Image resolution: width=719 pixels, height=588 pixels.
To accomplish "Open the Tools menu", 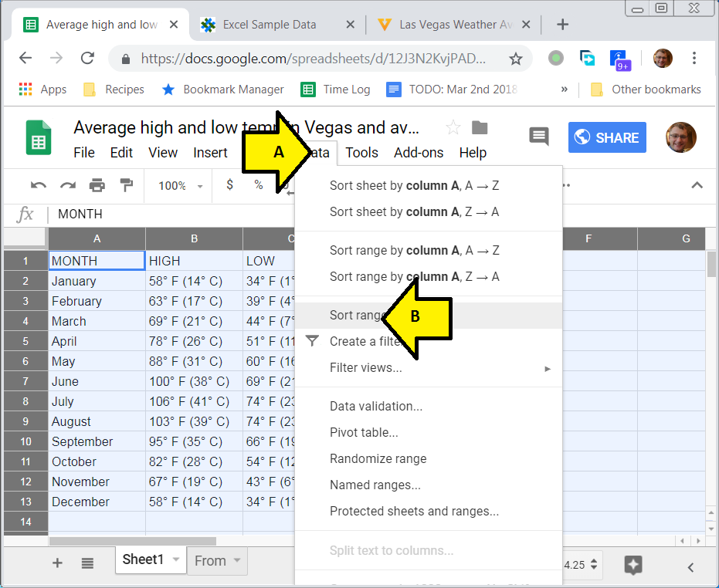I will pyautogui.click(x=361, y=153).
